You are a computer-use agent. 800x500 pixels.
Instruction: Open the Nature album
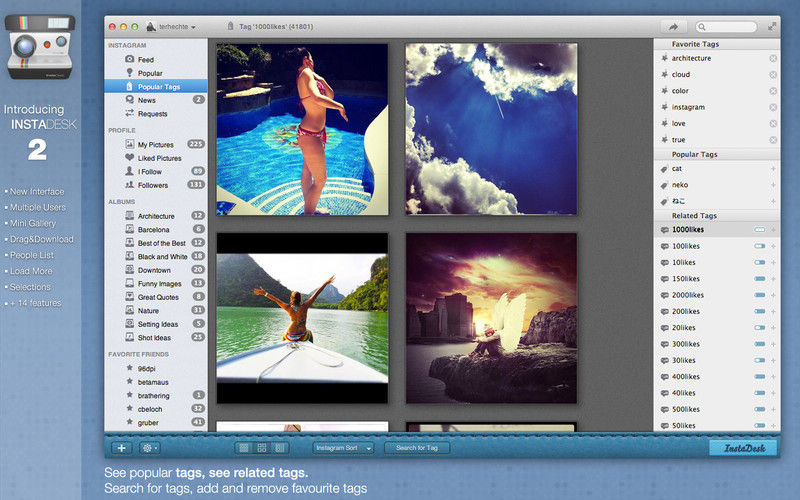[x=156, y=310]
